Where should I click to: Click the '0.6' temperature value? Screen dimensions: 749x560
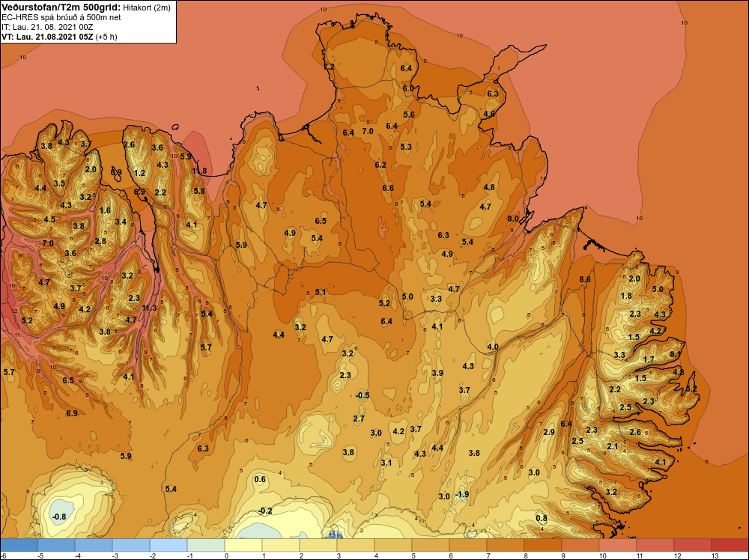260,479
